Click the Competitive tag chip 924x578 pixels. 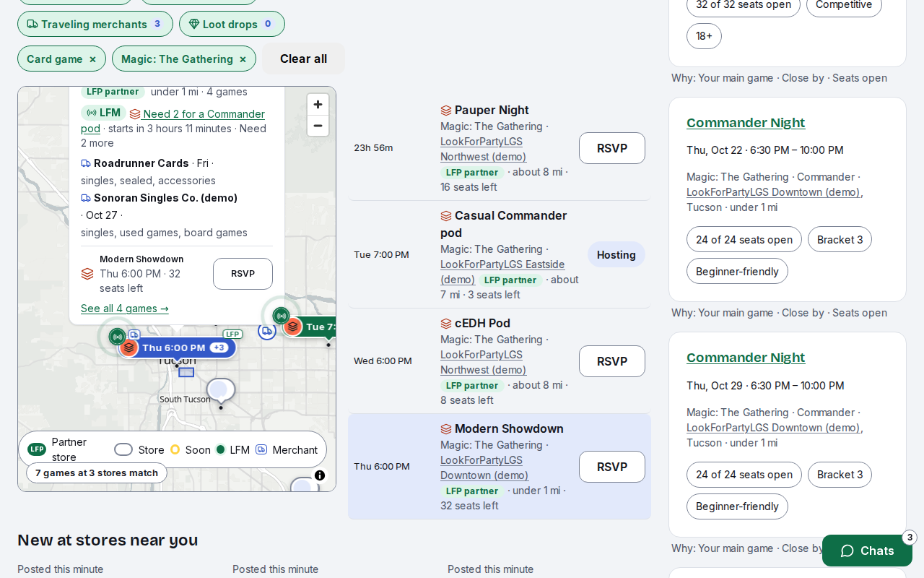[x=844, y=4]
